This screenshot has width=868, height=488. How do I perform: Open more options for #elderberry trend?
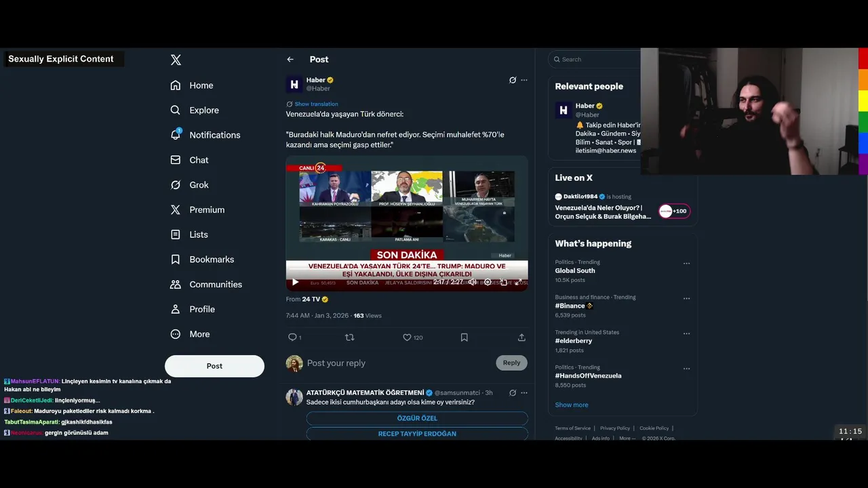click(686, 333)
